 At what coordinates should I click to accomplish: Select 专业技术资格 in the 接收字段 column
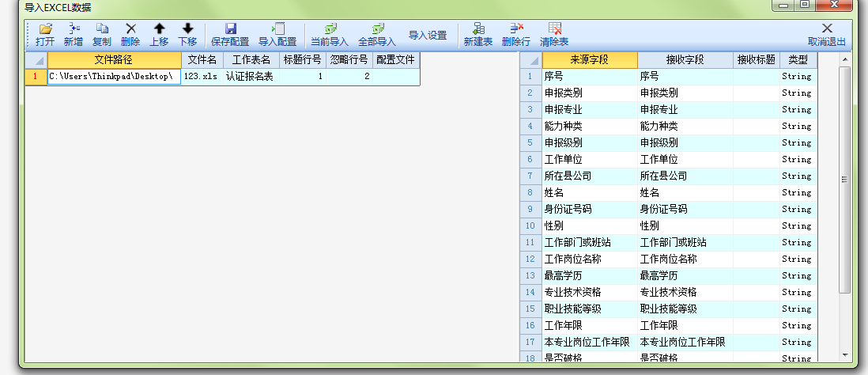pos(685,293)
